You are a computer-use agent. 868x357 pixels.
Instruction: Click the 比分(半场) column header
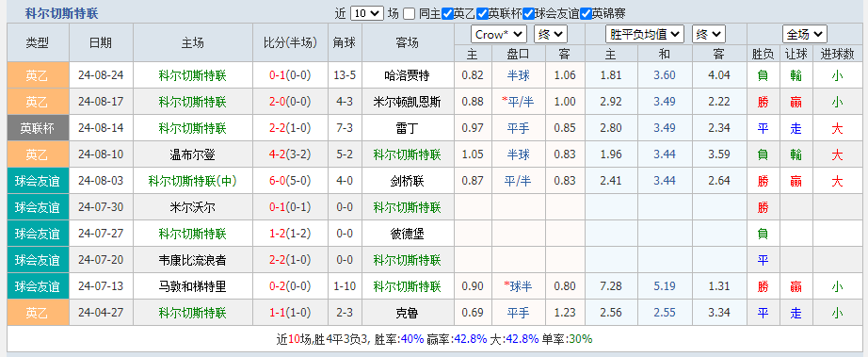290,42
